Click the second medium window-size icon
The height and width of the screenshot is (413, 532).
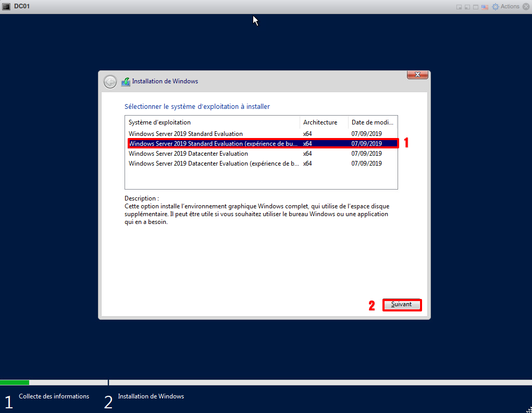tap(467, 7)
